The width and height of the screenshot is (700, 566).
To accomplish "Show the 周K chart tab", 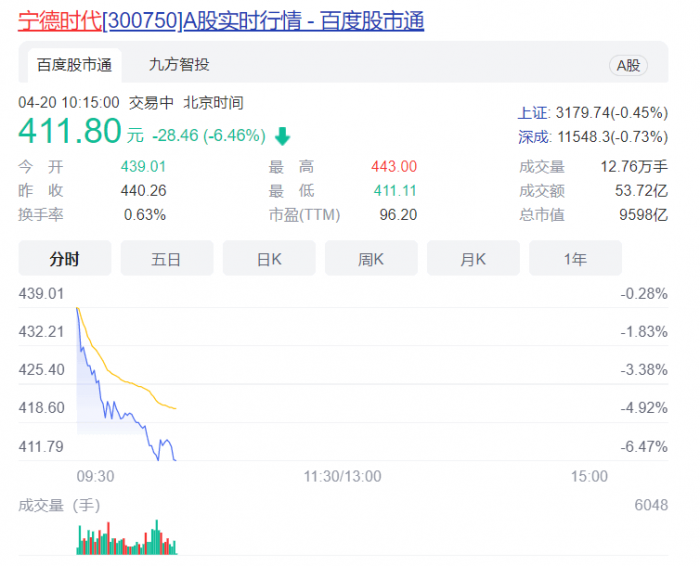I will (371, 258).
